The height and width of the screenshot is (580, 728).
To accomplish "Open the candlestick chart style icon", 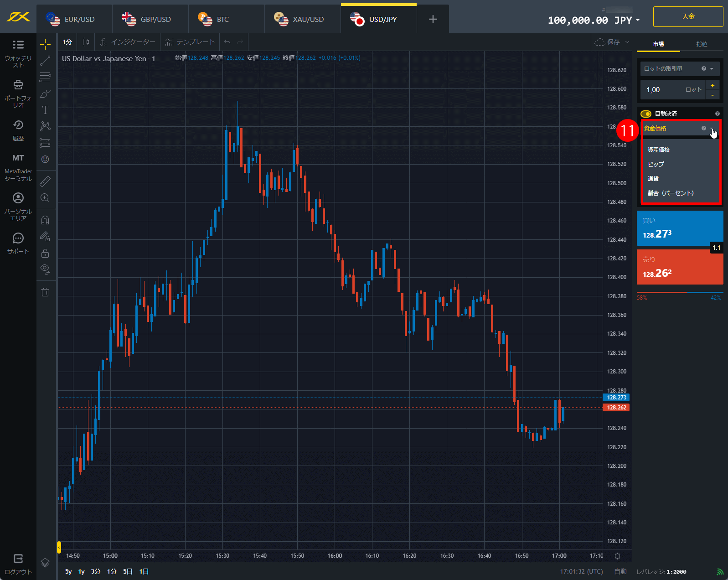I will 86,42.
